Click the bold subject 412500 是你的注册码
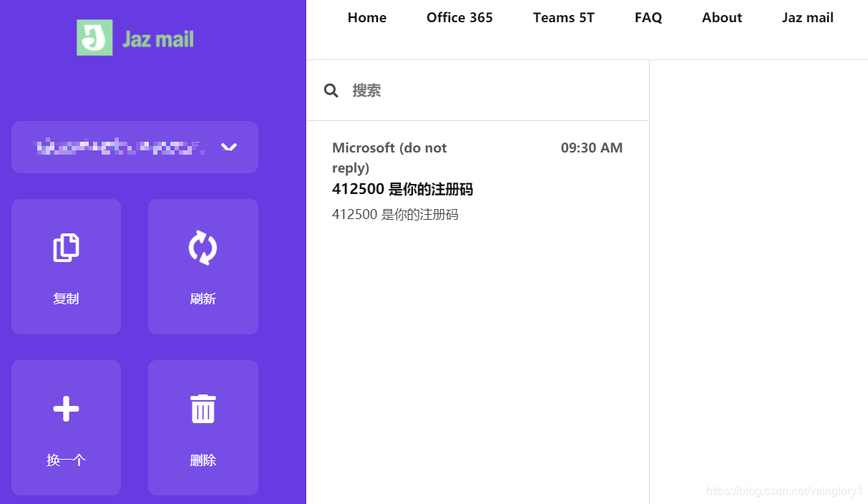 click(x=402, y=189)
